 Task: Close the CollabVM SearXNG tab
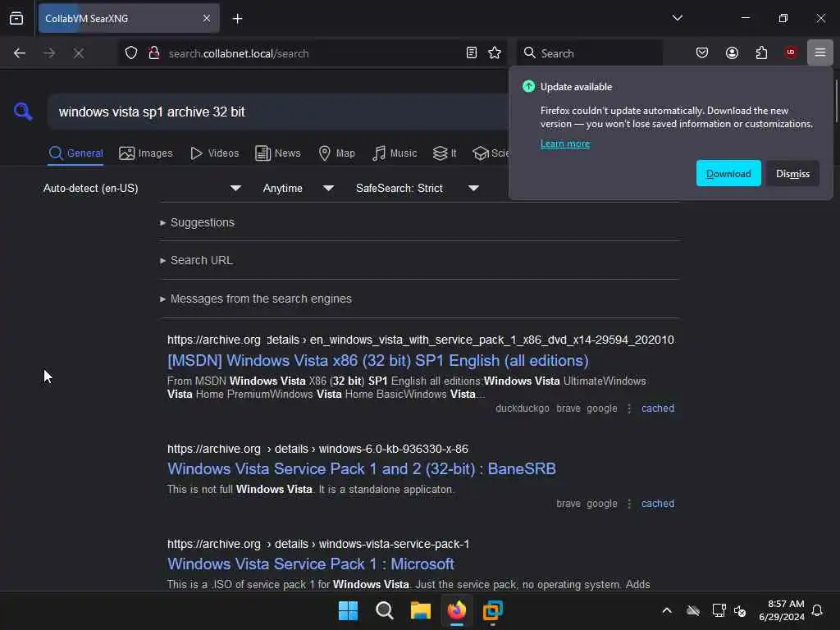207,18
